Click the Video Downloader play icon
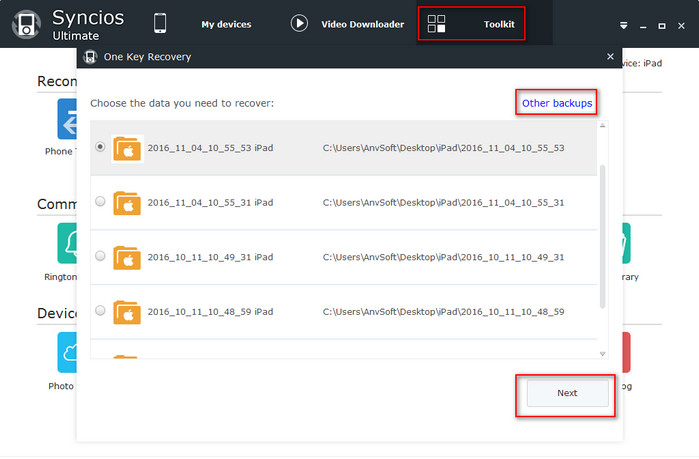This screenshot has width=699, height=459. click(299, 23)
